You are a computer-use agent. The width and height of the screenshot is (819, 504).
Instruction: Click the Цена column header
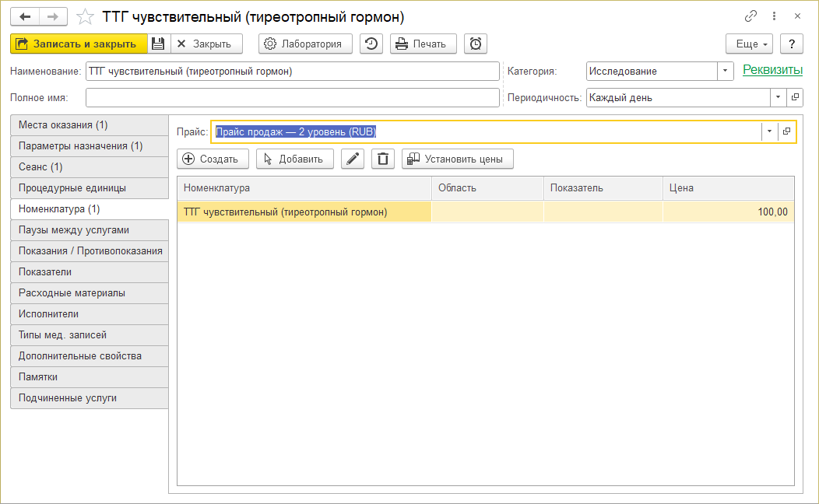click(729, 187)
